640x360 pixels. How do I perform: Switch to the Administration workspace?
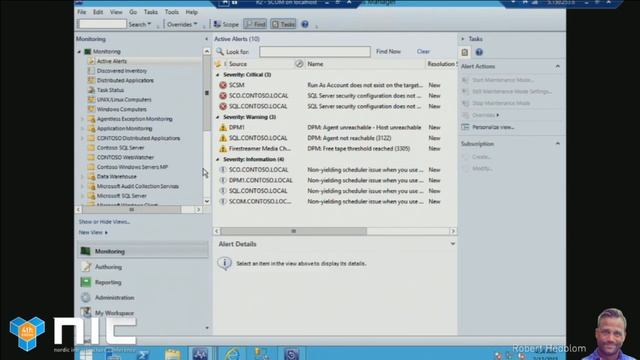(143, 298)
